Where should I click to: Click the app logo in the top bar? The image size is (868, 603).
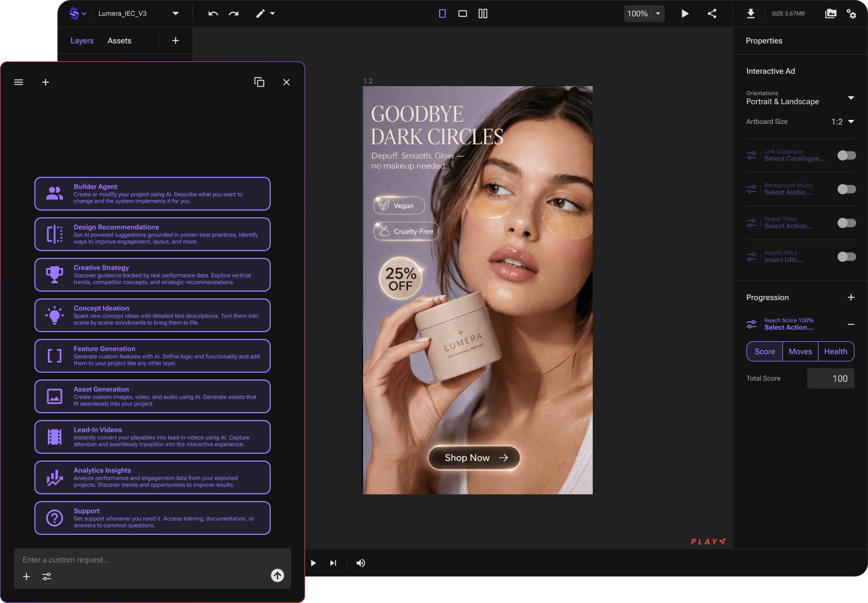(74, 14)
